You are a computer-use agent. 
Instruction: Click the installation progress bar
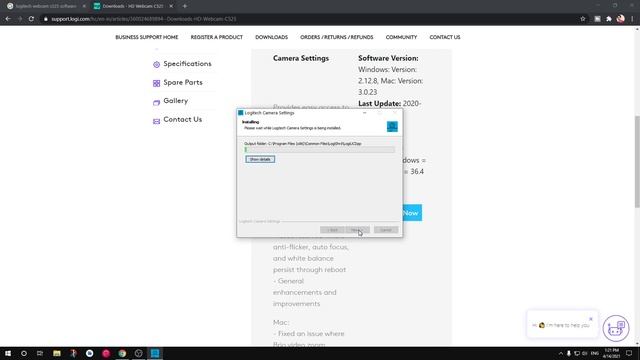click(320, 150)
